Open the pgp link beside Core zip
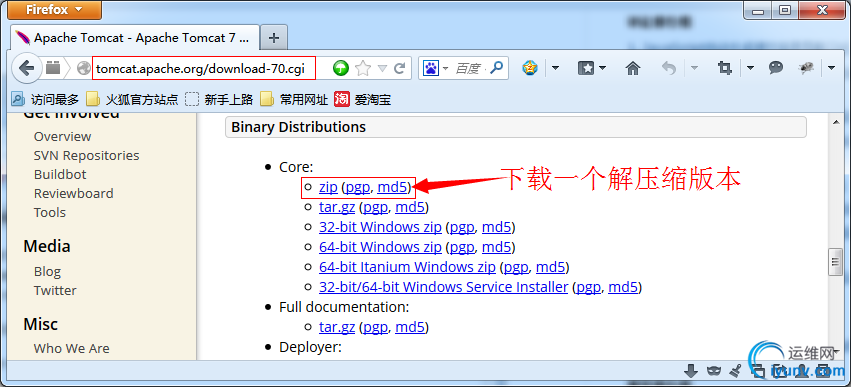 coord(358,187)
